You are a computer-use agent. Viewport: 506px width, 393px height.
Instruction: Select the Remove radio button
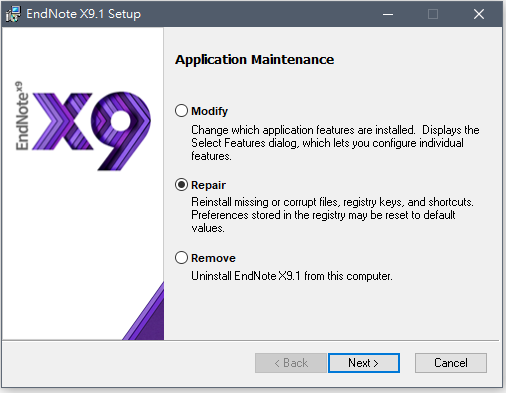pyautogui.click(x=181, y=258)
